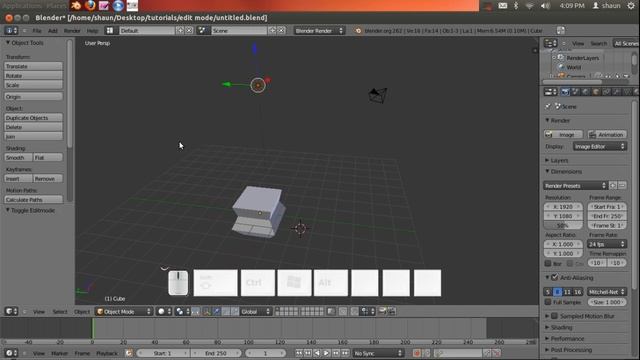Jump to the last frame
Viewport: 640px width, 360px height.
coord(345,353)
